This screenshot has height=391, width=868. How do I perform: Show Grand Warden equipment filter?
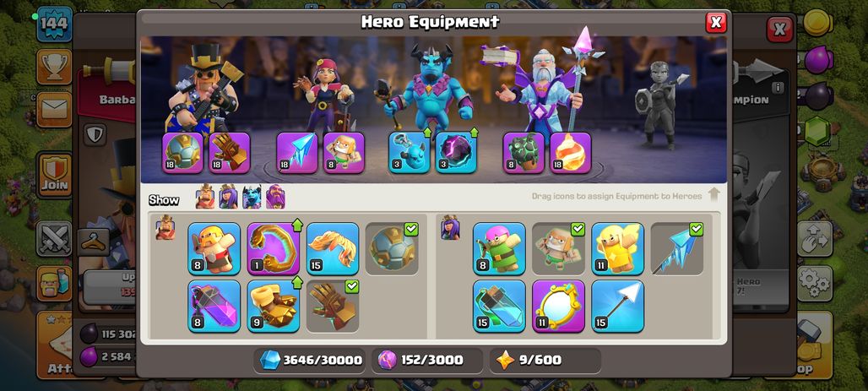[275, 197]
